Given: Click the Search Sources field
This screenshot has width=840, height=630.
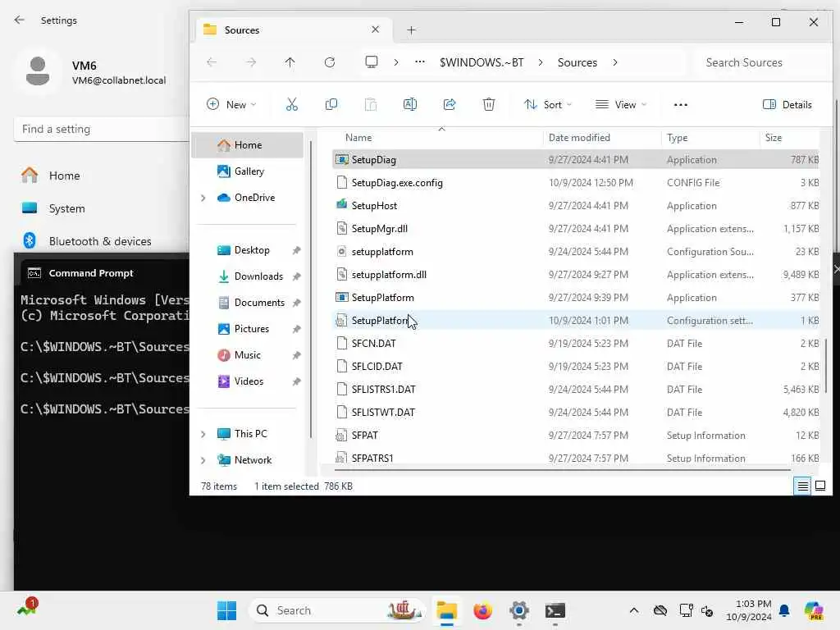Looking at the screenshot, I should coord(763,62).
